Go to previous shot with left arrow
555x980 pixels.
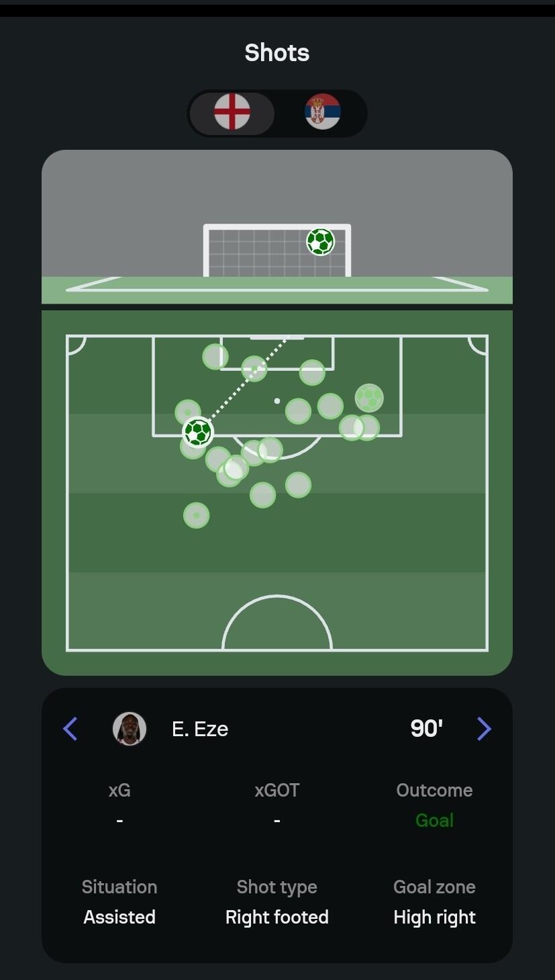point(70,729)
